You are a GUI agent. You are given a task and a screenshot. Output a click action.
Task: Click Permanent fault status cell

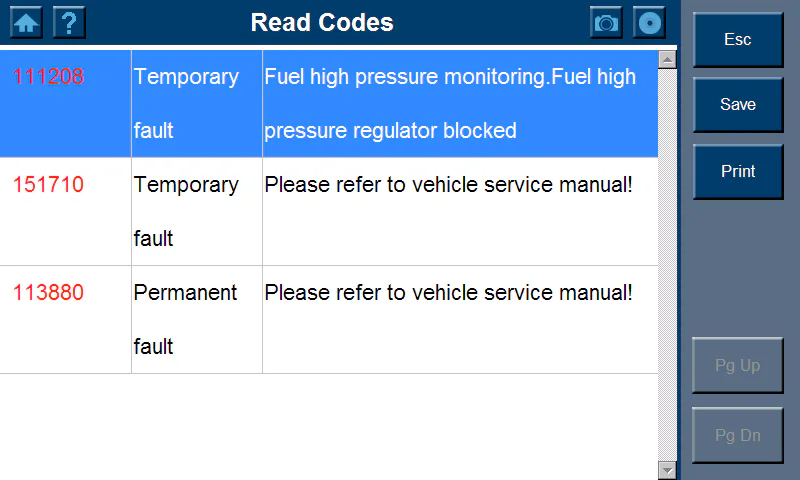click(x=186, y=318)
